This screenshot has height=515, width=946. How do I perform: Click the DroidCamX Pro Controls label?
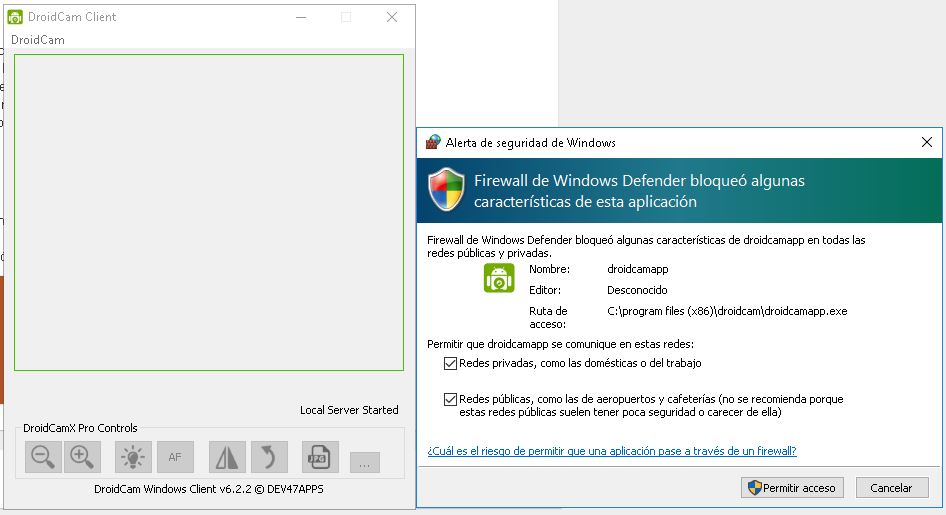[x=80, y=428]
